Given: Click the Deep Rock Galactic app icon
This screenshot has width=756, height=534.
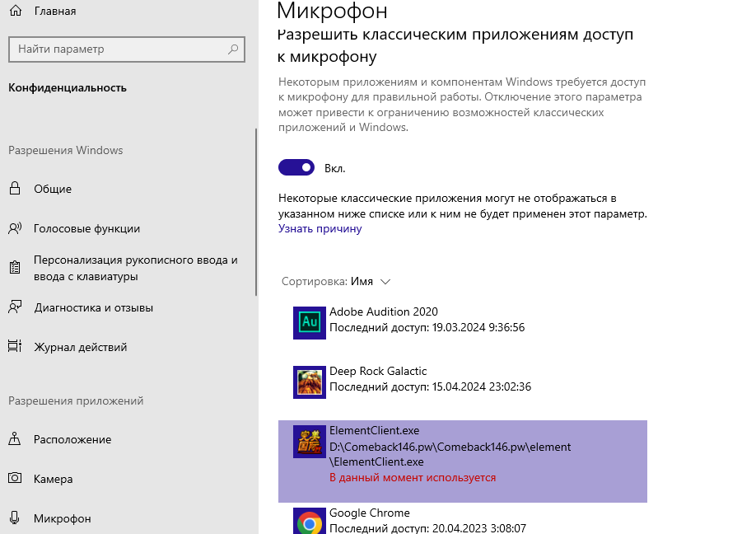Looking at the screenshot, I should (x=310, y=382).
